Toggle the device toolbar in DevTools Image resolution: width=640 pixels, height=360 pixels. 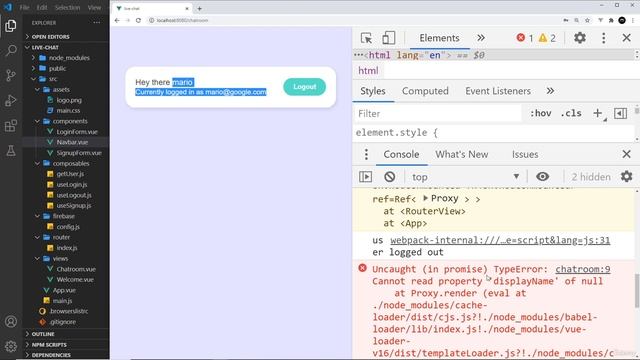[389, 38]
